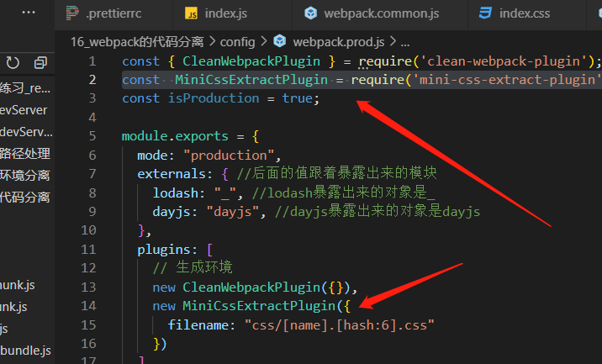Select the devServ... item in explorer
This screenshot has height=364, width=602.
tap(27, 132)
